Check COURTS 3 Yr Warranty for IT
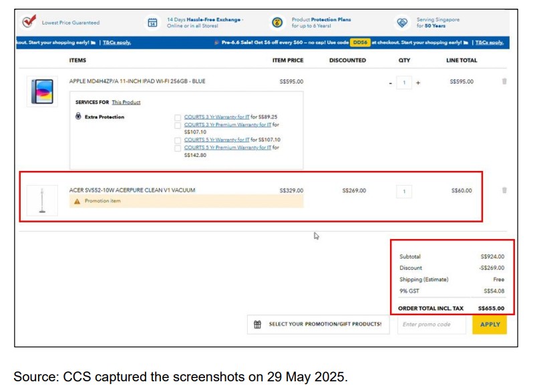The image size is (533, 392). coord(178,118)
